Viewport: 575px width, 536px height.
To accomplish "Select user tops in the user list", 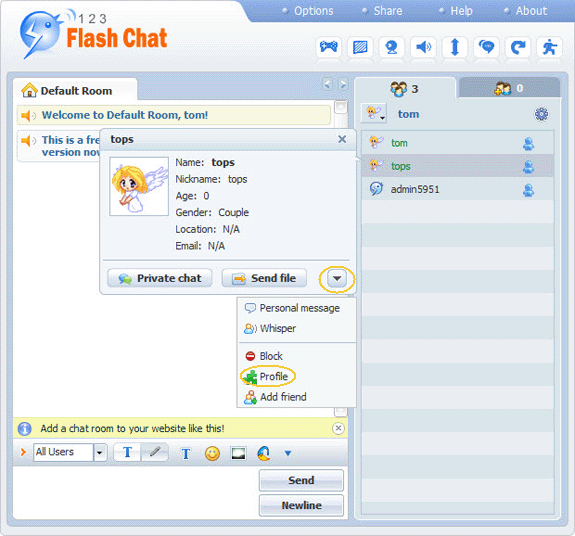I will 457,166.
